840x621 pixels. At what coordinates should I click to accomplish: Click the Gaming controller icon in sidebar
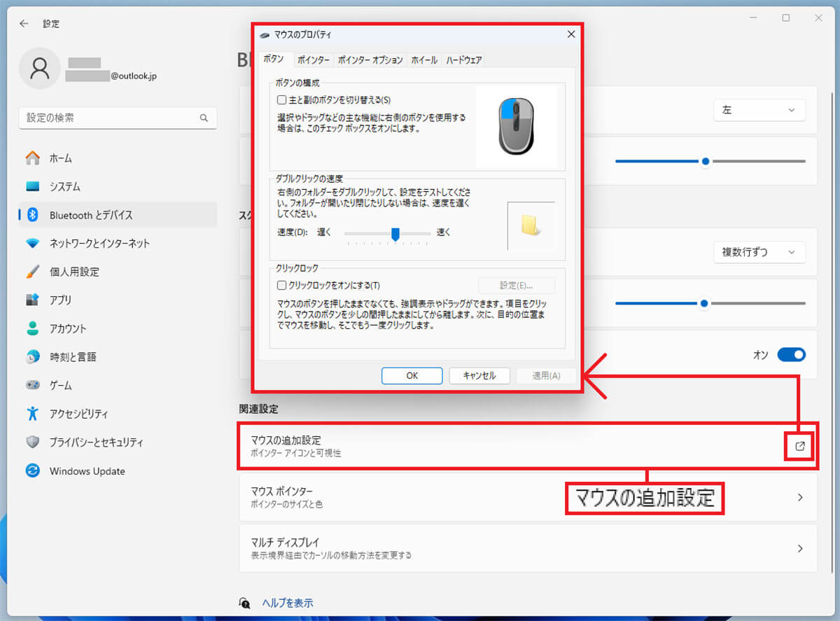coord(33,385)
